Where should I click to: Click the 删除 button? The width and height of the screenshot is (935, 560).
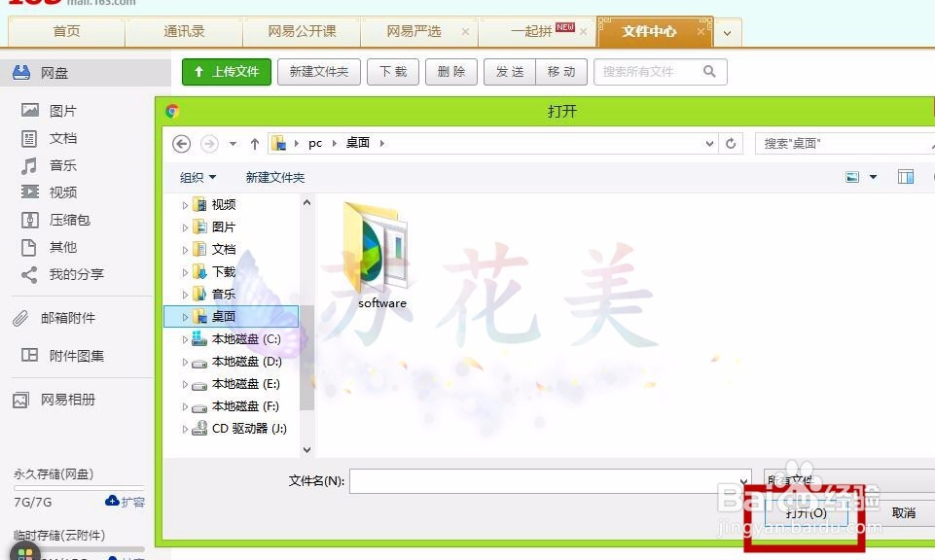point(451,72)
